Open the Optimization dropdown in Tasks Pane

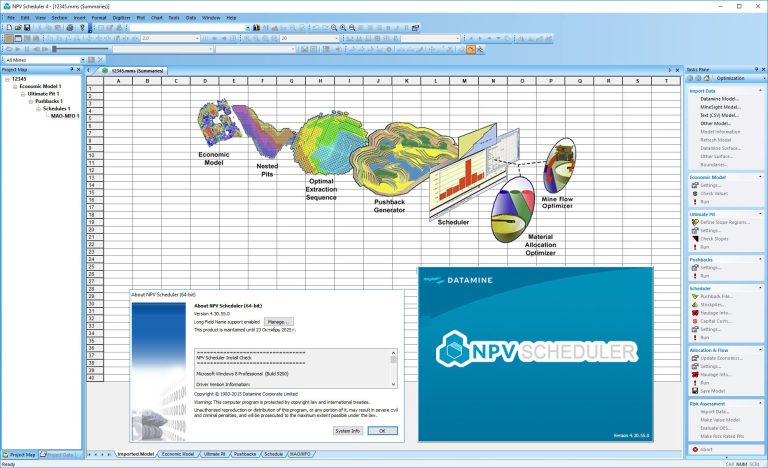pos(764,78)
